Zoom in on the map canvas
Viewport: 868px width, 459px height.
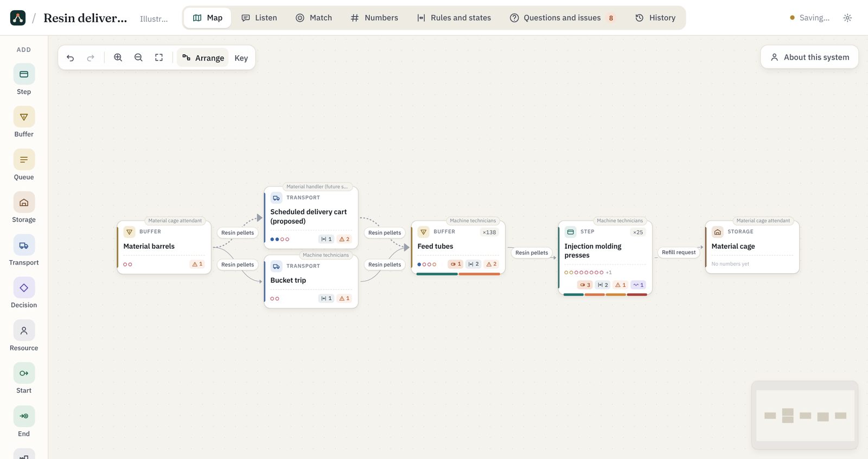click(118, 57)
